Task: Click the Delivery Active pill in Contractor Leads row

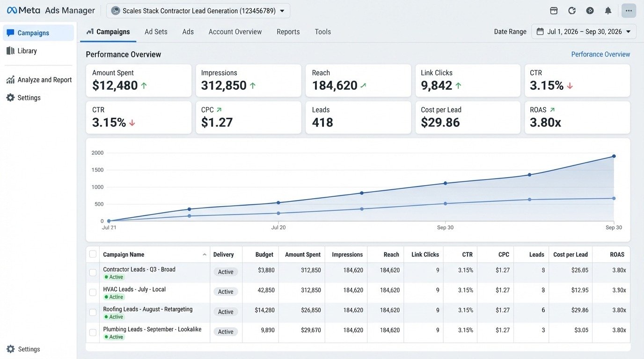Action: 226,272
